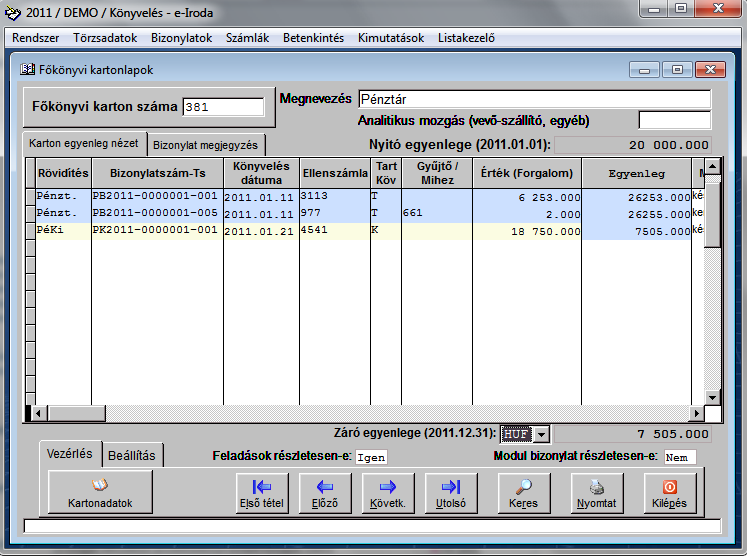Advance to next record with Követk.
The image size is (747, 556).
[x=387, y=493]
